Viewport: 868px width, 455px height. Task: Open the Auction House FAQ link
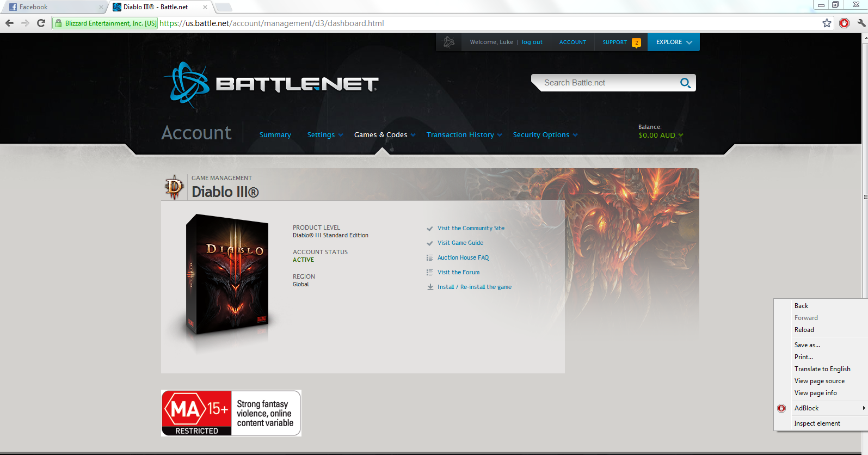[x=463, y=258]
